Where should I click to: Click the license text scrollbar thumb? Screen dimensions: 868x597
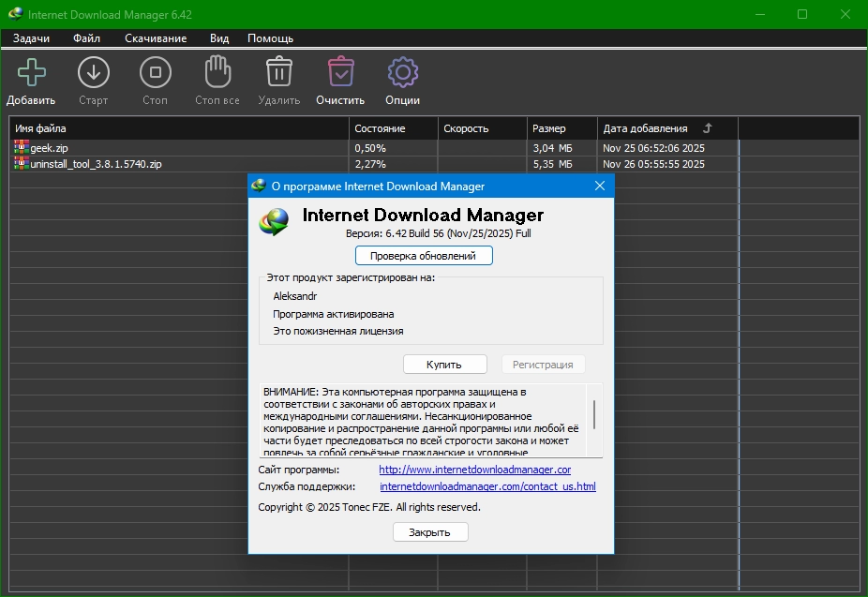[x=594, y=413]
